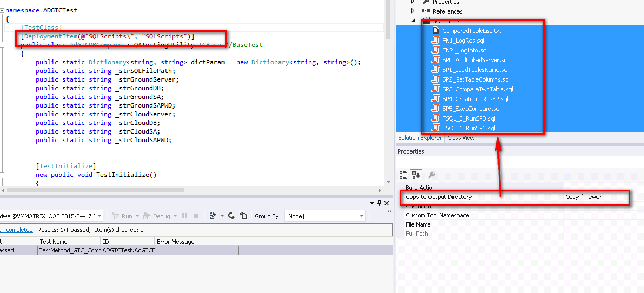Open the Debug button dropdown arrow
The width and height of the screenshot is (644, 293).
pos(175,216)
